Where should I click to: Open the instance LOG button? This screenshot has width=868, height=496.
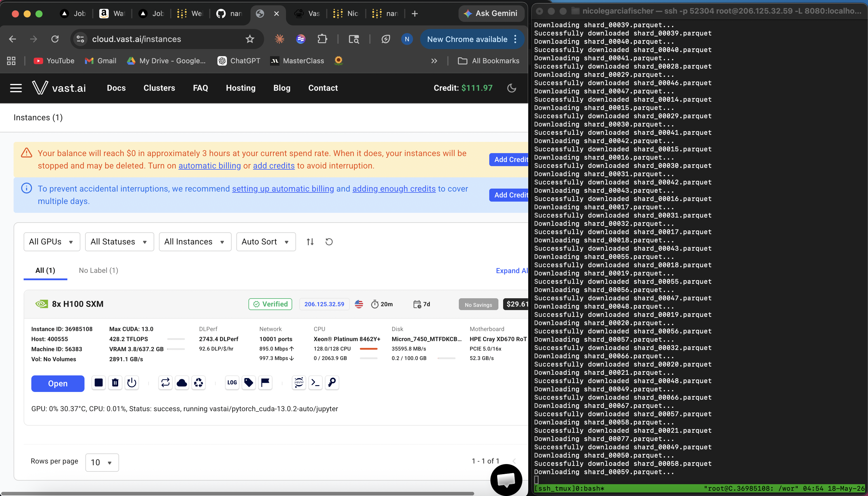(232, 382)
